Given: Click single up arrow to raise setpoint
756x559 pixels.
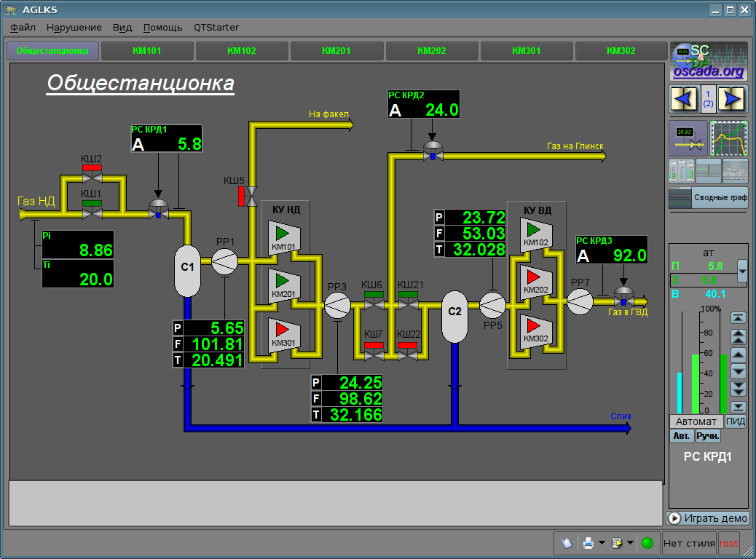Looking at the screenshot, I should [738, 354].
